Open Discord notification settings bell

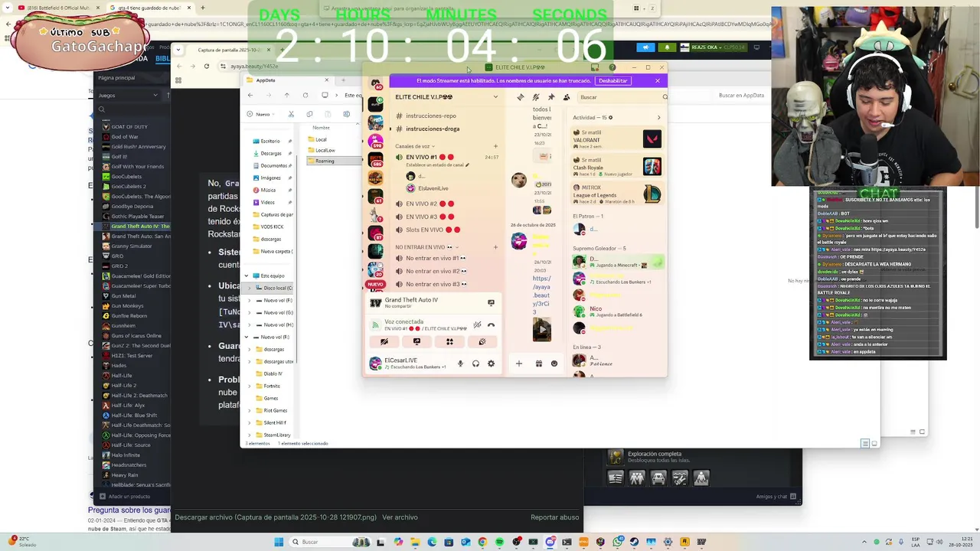pos(536,97)
